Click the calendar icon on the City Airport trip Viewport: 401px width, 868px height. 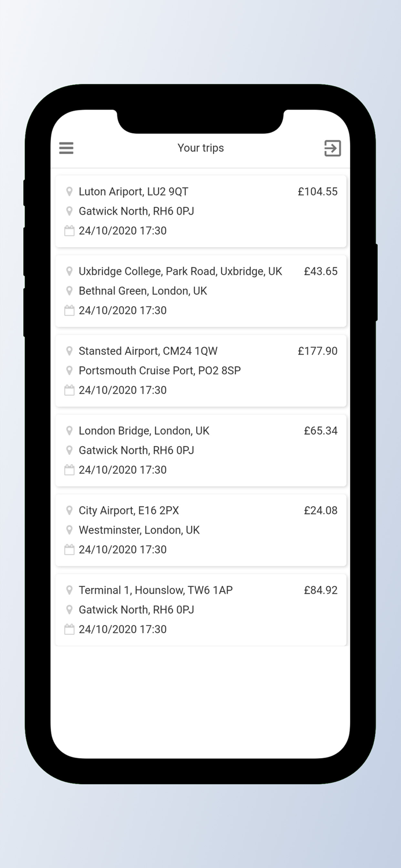69,550
